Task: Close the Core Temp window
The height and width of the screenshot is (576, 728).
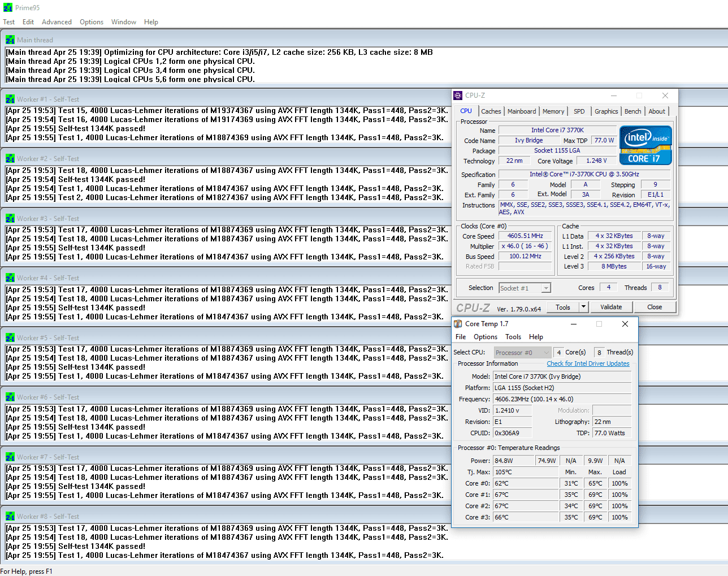Action: tap(625, 324)
